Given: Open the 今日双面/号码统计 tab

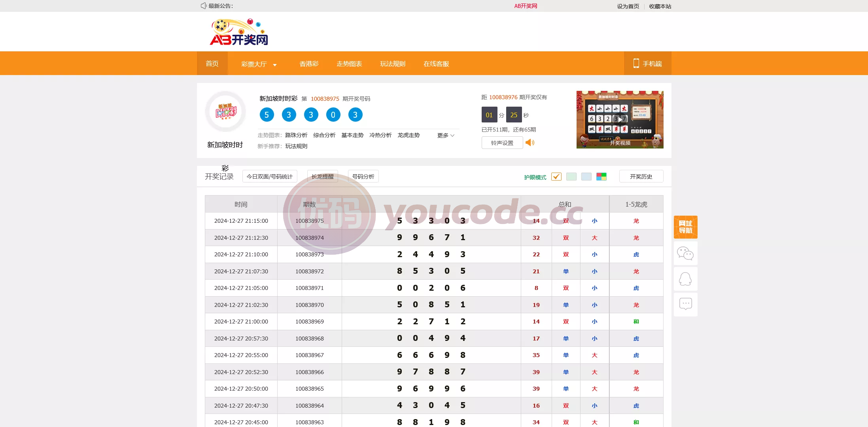Looking at the screenshot, I should click(x=270, y=177).
